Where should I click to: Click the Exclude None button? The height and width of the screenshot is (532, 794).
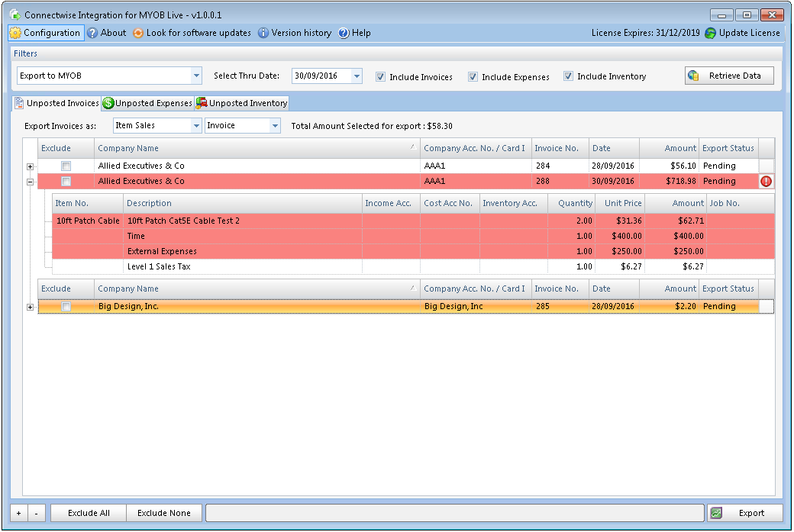pyautogui.click(x=164, y=513)
